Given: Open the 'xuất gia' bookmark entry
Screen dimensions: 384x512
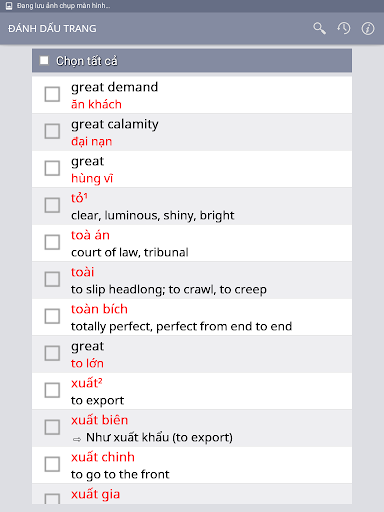Looking at the screenshot, I should coord(192,494).
